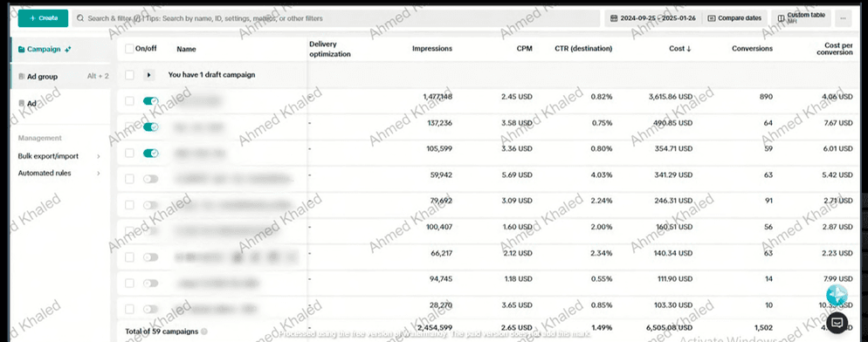Click the 103.30 USD cost cell
Viewport: 868px width, 342px height.
[673, 305]
